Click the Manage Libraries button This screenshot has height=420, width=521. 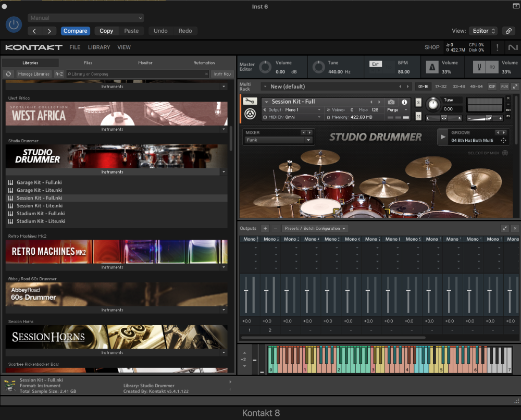point(34,74)
